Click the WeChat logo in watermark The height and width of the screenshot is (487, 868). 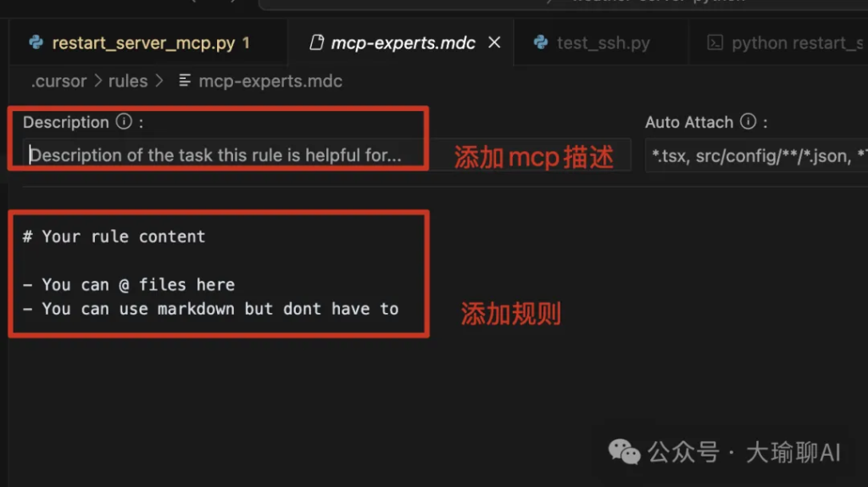[624, 452]
